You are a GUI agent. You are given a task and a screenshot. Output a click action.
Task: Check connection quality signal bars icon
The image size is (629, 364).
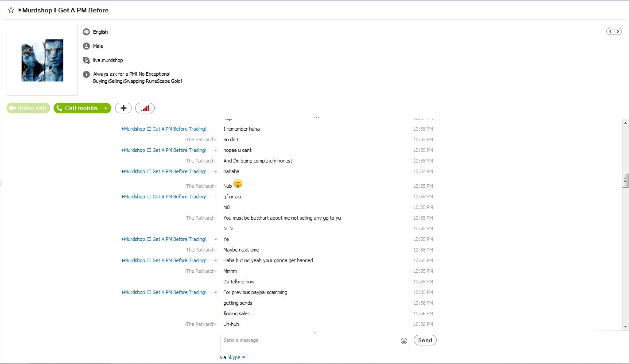click(145, 108)
